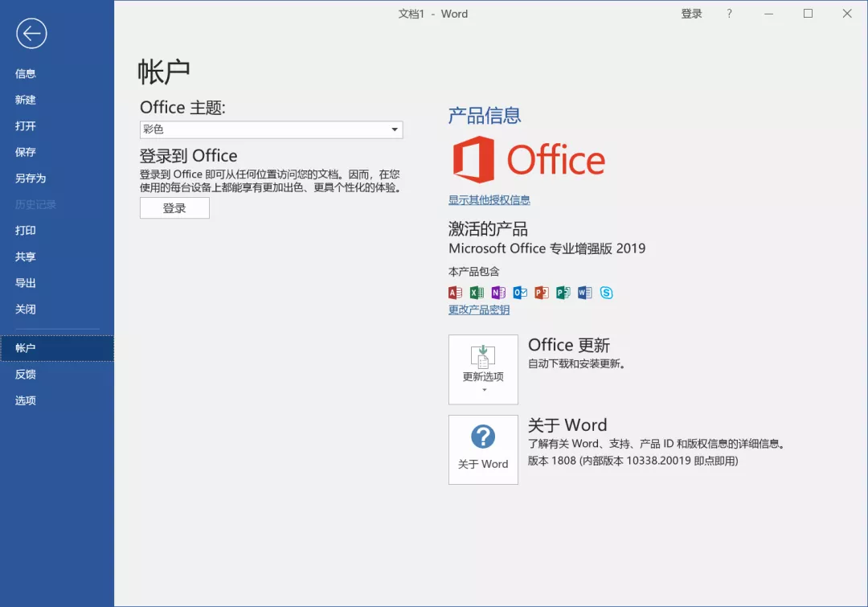Click the Office 更新 heading
This screenshot has width=868, height=607.
pos(569,345)
